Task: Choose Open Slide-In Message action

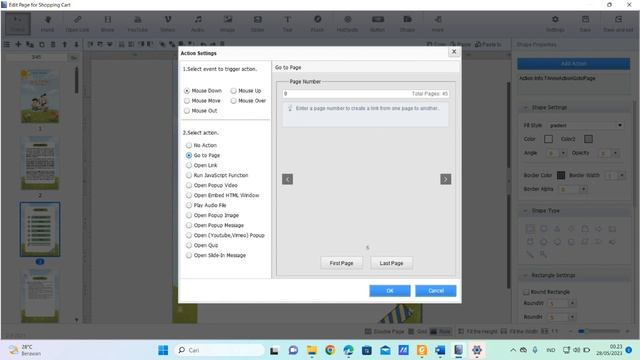Action: [x=189, y=255]
